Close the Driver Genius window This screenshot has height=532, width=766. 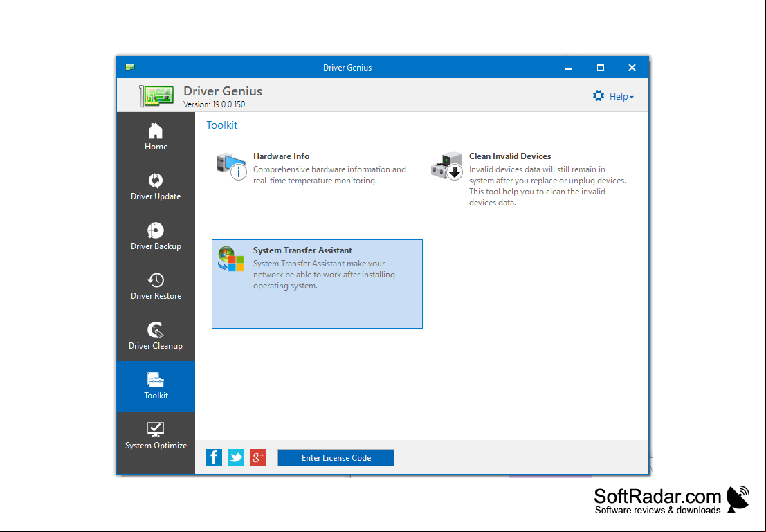[632, 67]
